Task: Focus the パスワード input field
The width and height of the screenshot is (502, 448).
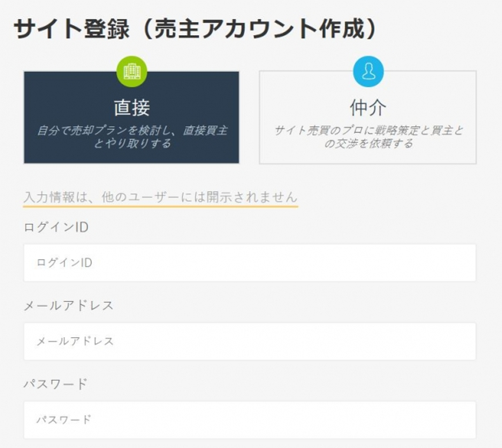Action: [250, 420]
